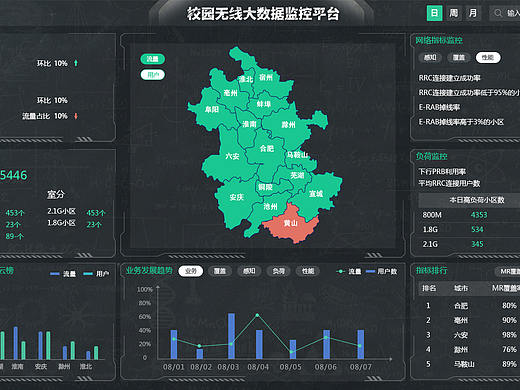The width and height of the screenshot is (520, 390).
Task: Select 芜湖 region on the map
Action: pyautogui.click(x=297, y=175)
